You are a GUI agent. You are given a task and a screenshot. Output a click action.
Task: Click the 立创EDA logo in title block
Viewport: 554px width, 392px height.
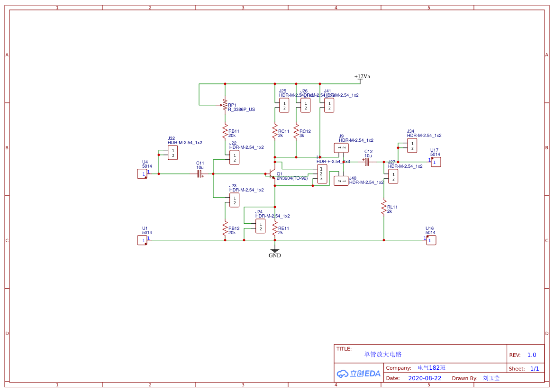[x=359, y=373]
